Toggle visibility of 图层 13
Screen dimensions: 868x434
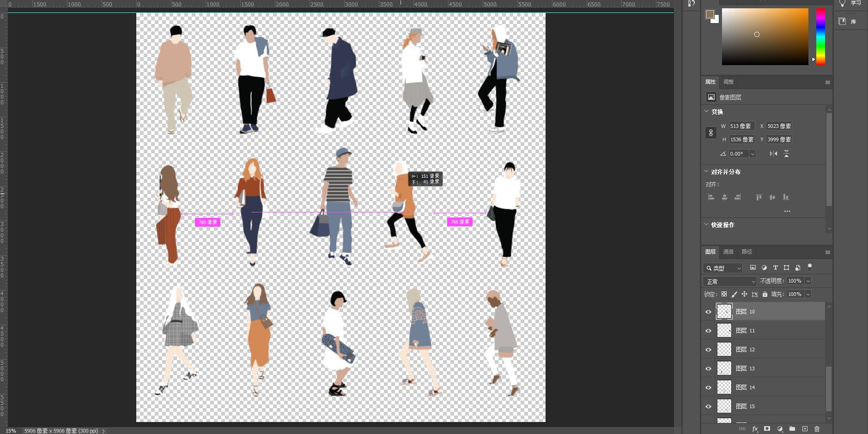(x=708, y=369)
